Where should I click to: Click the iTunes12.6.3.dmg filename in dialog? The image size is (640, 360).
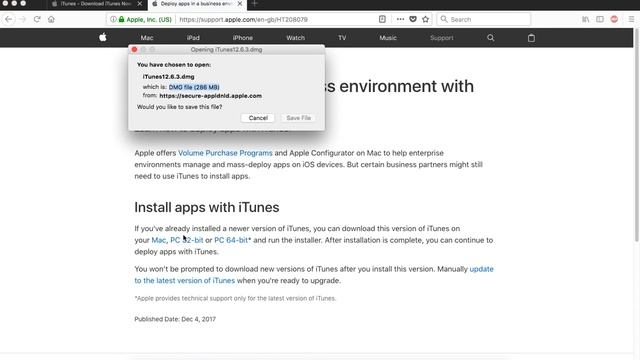point(169,77)
